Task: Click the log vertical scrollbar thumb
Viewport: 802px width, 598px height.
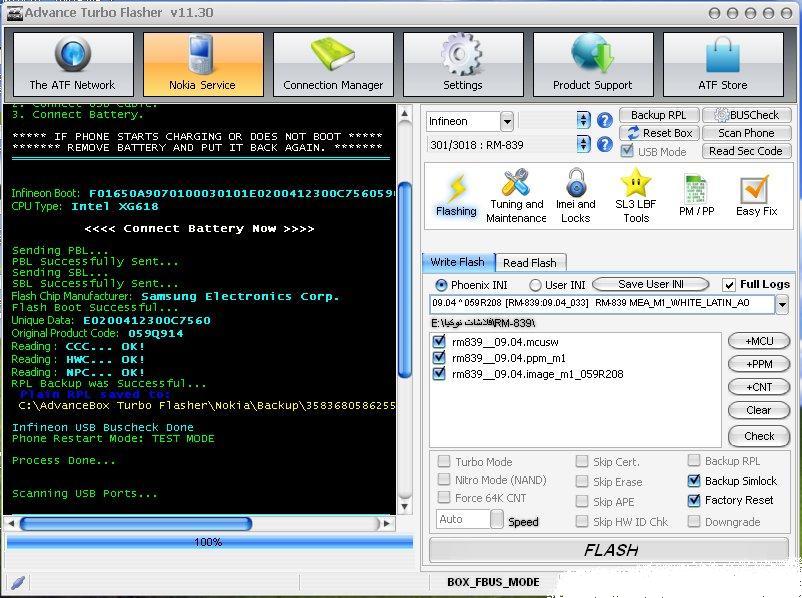Action: point(405,280)
